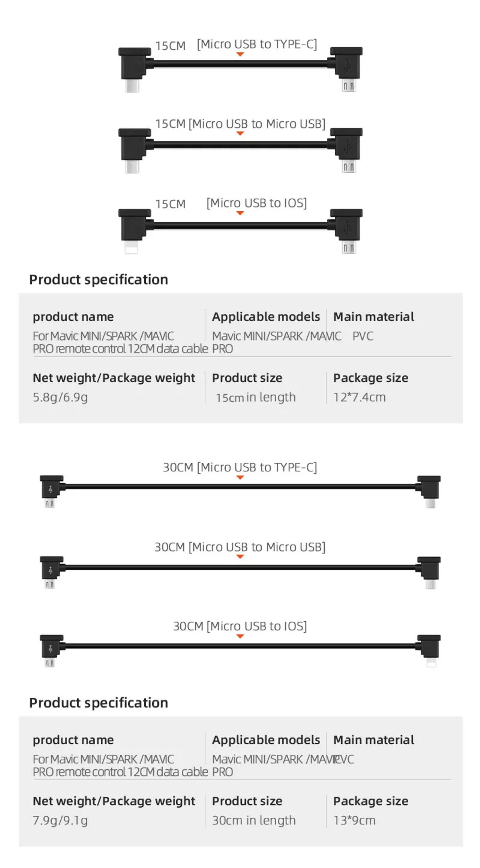Click the 15cm in length product size
Viewport: 480px width, 868px height.
point(256,397)
